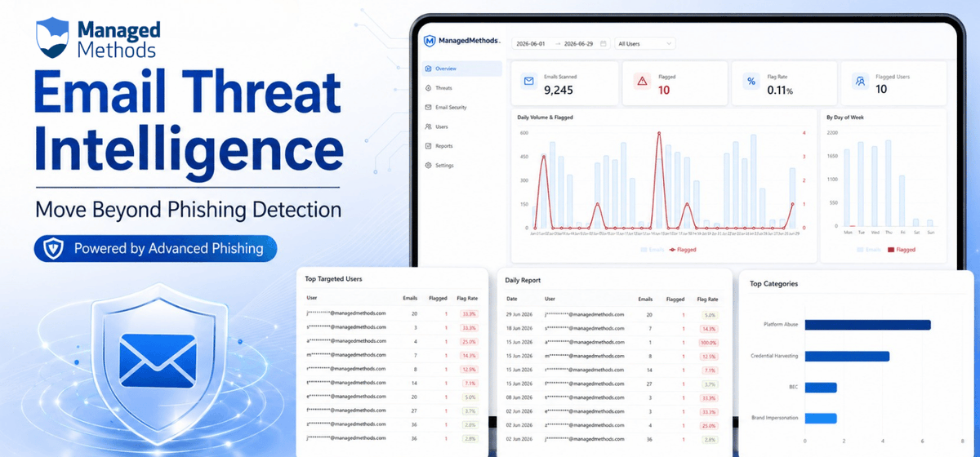The height and width of the screenshot is (457, 980).
Task: Click the 0.11% Flag Rate value
Action: coord(782,90)
